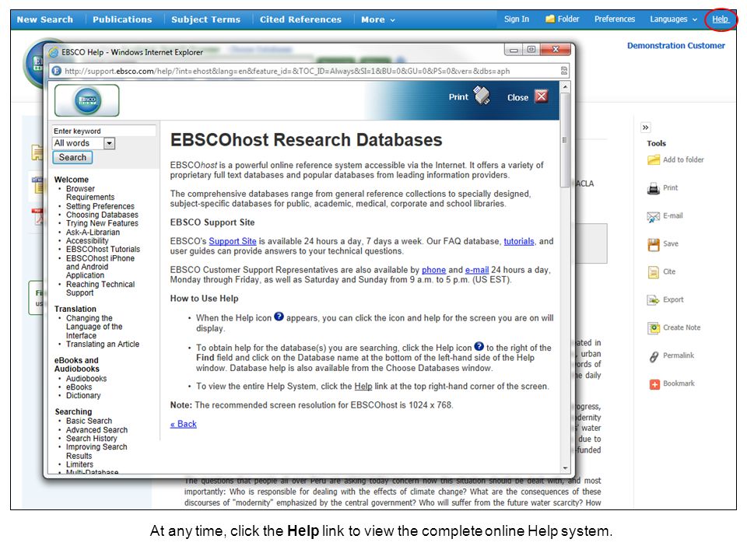The height and width of the screenshot is (560, 747).
Task: Open eBooks help topic
Action: [x=79, y=387]
